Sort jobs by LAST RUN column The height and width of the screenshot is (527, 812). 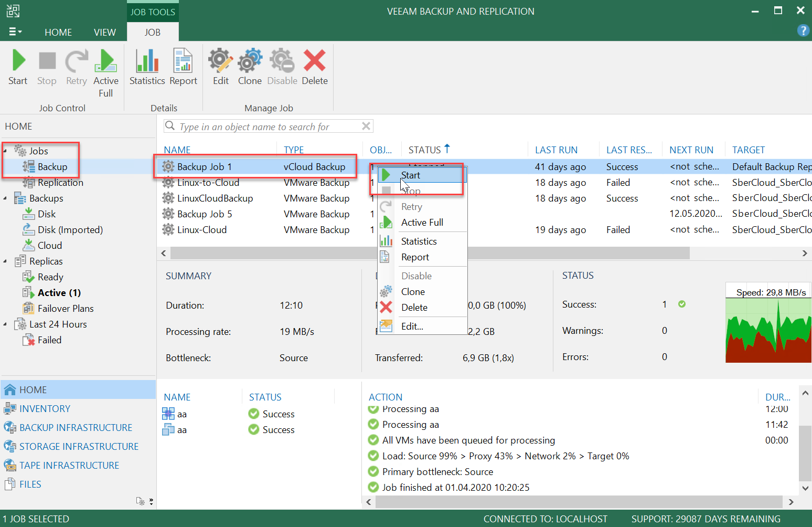(x=556, y=150)
